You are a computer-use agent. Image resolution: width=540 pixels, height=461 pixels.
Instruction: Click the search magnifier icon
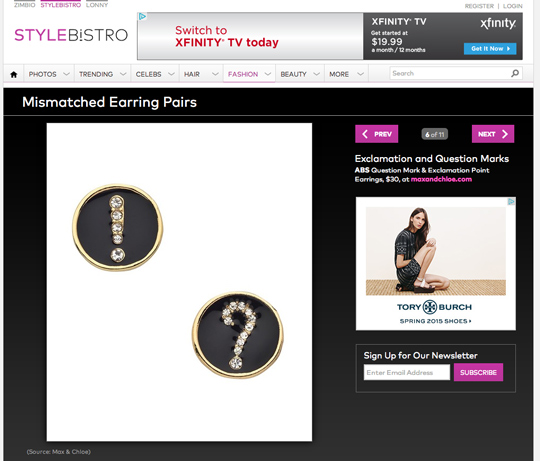click(515, 73)
